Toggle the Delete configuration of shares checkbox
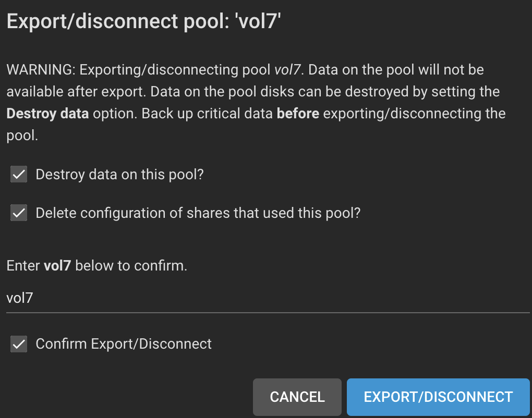Screen dimensions: 532x418 (19, 213)
